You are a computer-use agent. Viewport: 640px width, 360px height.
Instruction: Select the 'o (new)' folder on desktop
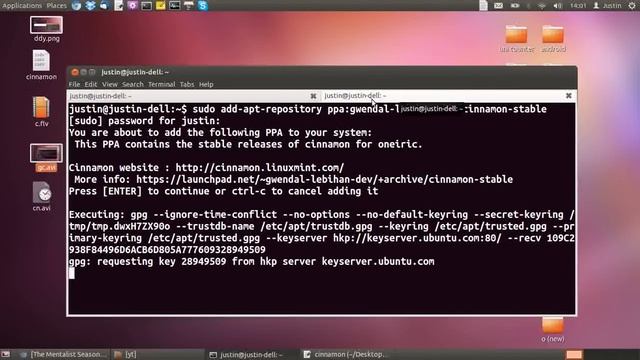(x=553, y=329)
